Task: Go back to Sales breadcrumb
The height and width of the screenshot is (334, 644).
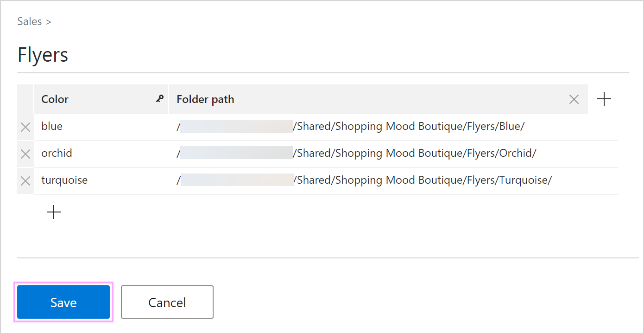Action: pyautogui.click(x=30, y=21)
